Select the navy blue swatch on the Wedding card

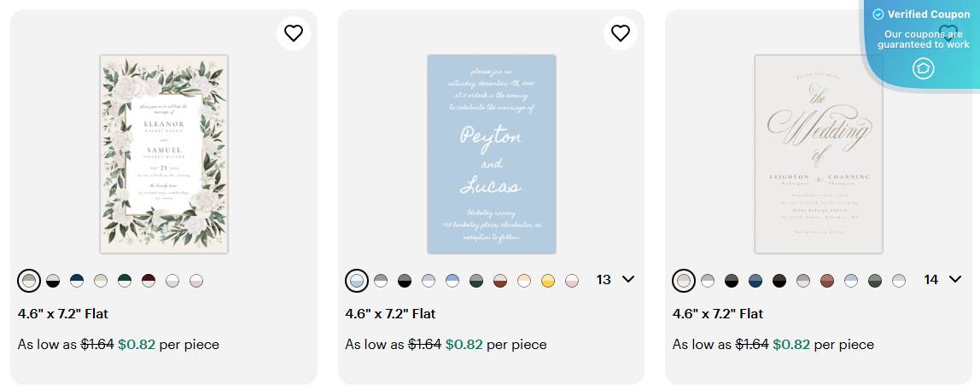(x=755, y=280)
